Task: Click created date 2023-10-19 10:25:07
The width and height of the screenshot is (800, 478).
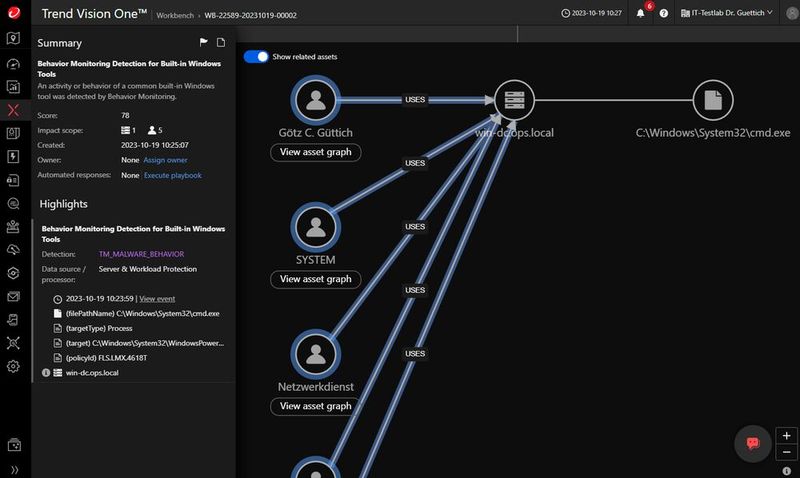Action: tap(155, 145)
